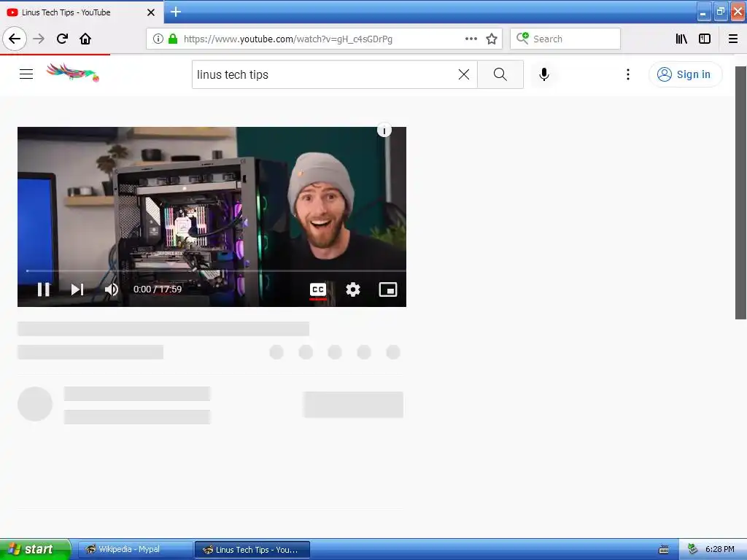Click the safely remove hardware tray icon
This screenshot has width=747, height=560.
click(693, 550)
